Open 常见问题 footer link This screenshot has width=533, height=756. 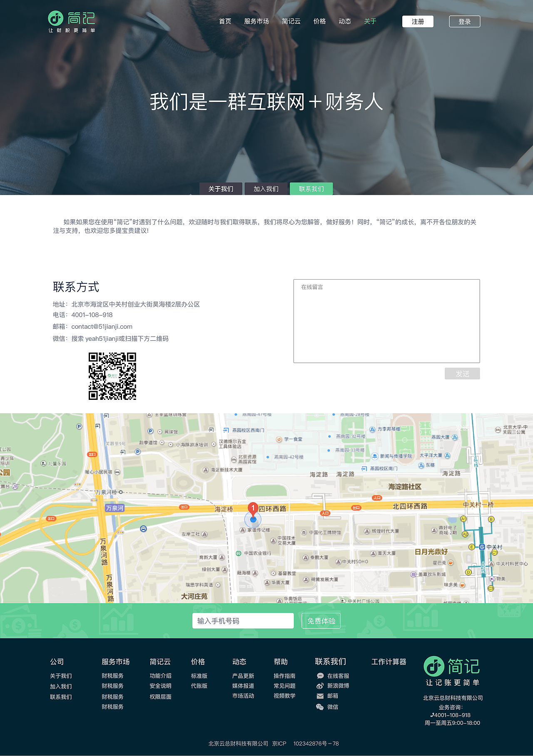coord(284,686)
